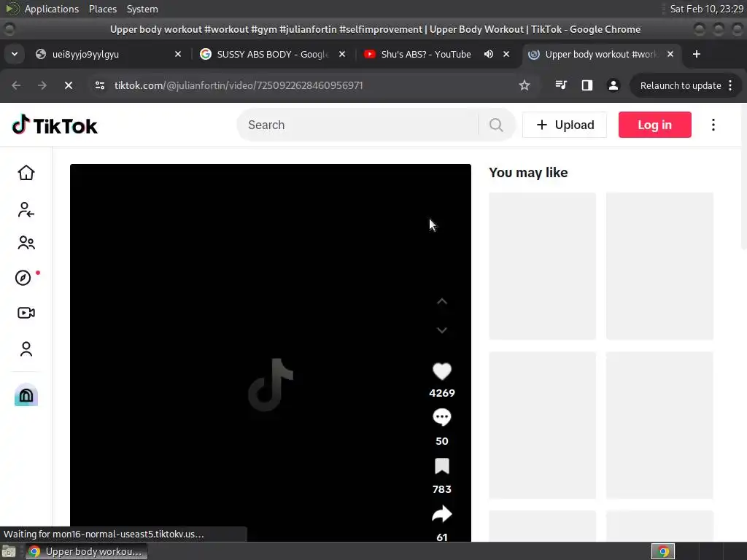Click Chrome icon in bottom-right panel
Viewport: 747px width, 560px height.
click(663, 551)
